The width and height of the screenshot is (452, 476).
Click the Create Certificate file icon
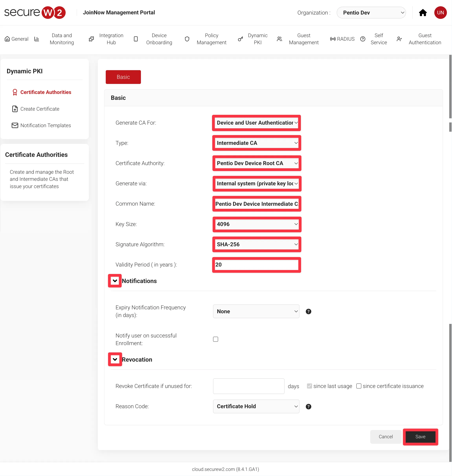click(15, 109)
